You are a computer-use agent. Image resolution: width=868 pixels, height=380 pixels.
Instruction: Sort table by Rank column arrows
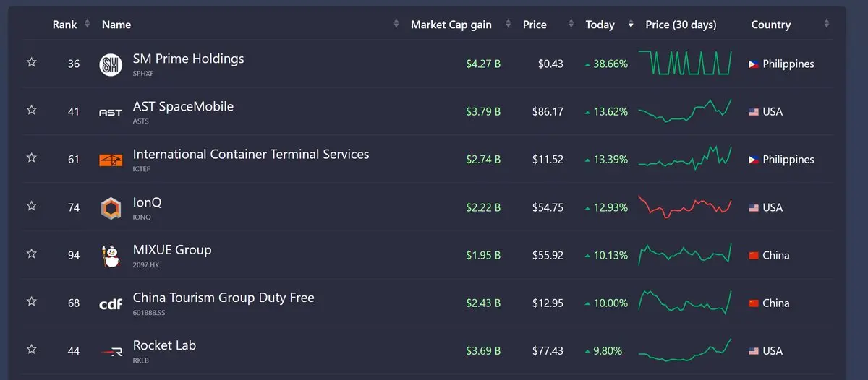pos(88,24)
